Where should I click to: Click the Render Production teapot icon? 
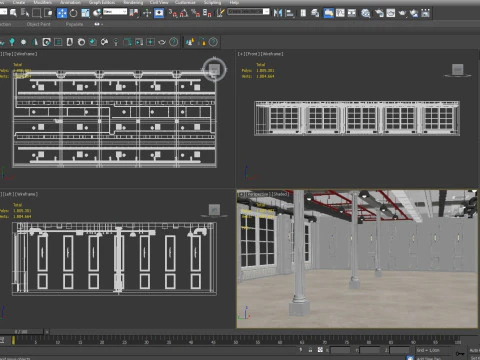point(402,13)
